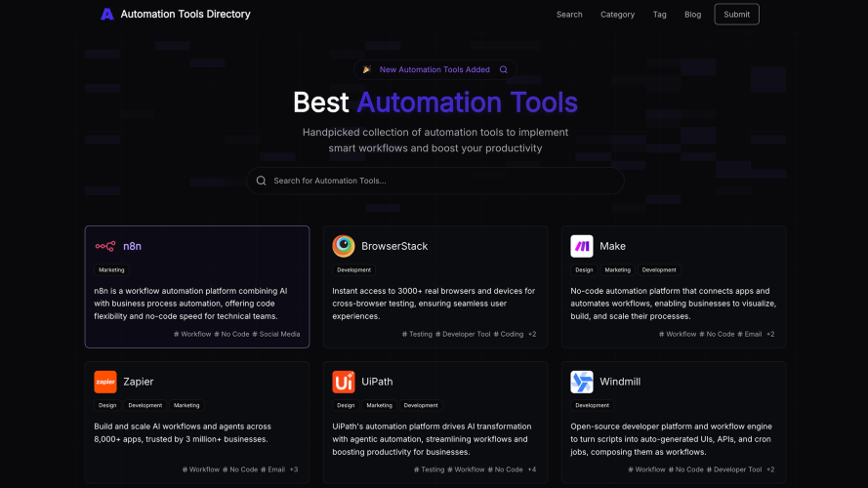This screenshot has width=868, height=488.
Task: Open the Search nav item
Action: (569, 15)
